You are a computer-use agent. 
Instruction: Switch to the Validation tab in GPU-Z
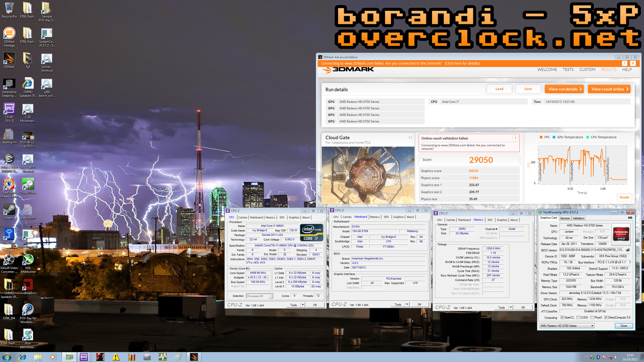coord(578,218)
